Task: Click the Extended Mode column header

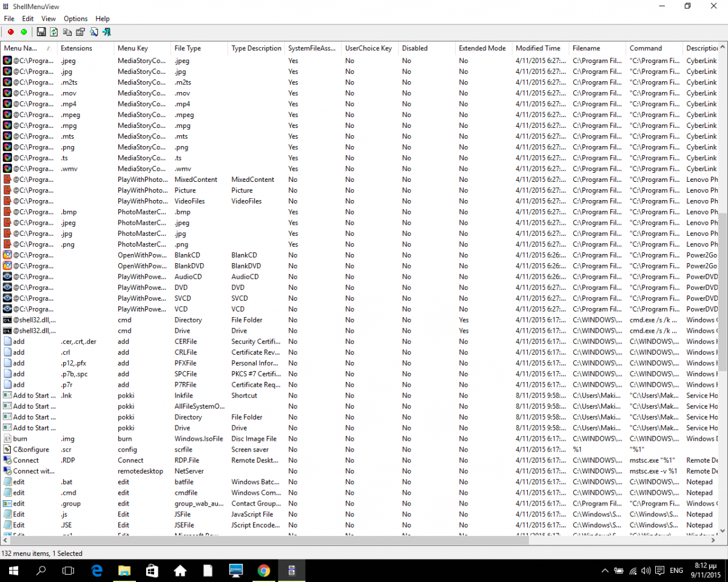Action: (482, 48)
